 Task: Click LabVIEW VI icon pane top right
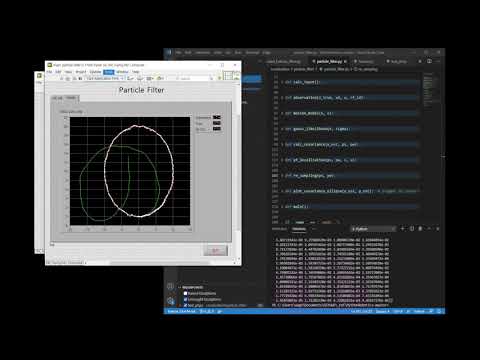236,76
